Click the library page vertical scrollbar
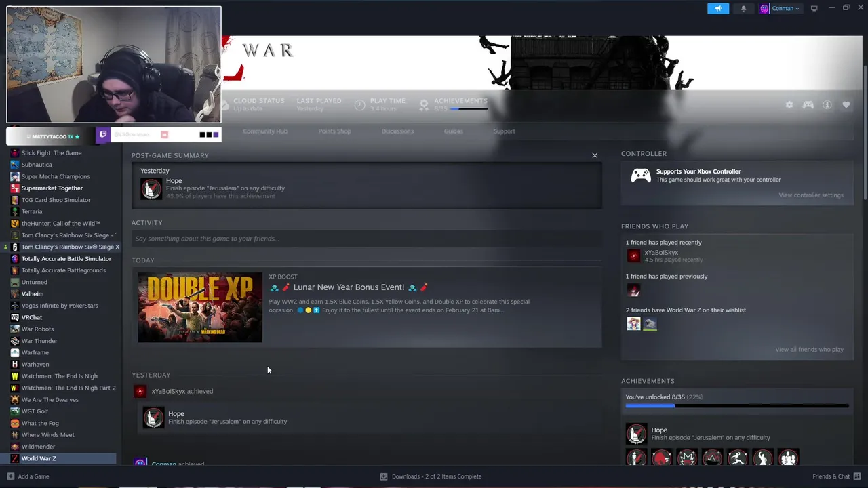The height and width of the screenshot is (488, 868). point(865,133)
